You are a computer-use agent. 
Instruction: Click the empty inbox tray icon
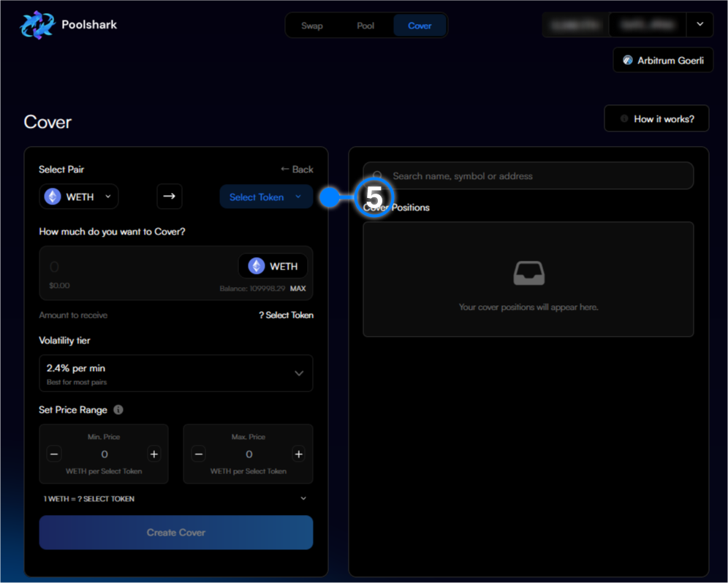pyautogui.click(x=528, y=273)
